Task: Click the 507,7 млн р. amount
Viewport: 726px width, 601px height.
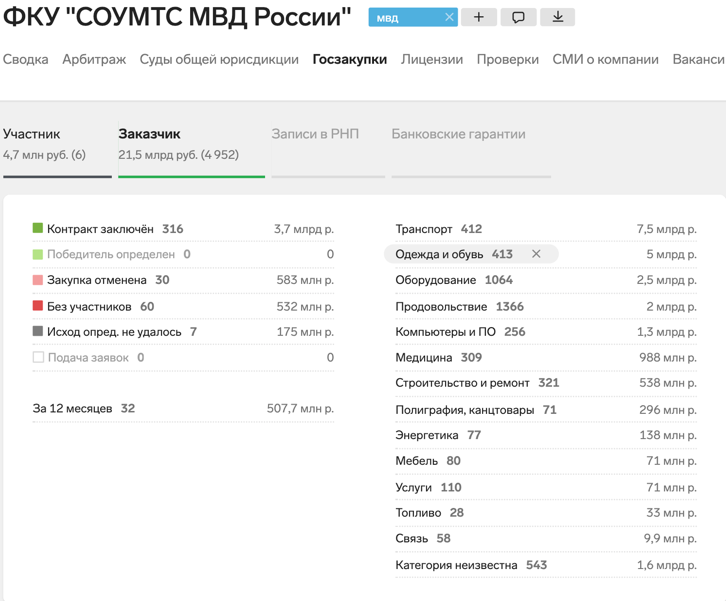Action: coord(300,409)
